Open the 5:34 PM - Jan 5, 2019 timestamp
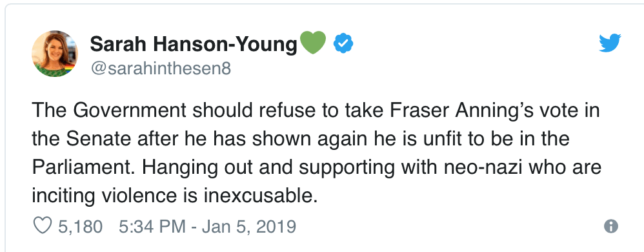This screenshot has height=252, width=644. 207,226
